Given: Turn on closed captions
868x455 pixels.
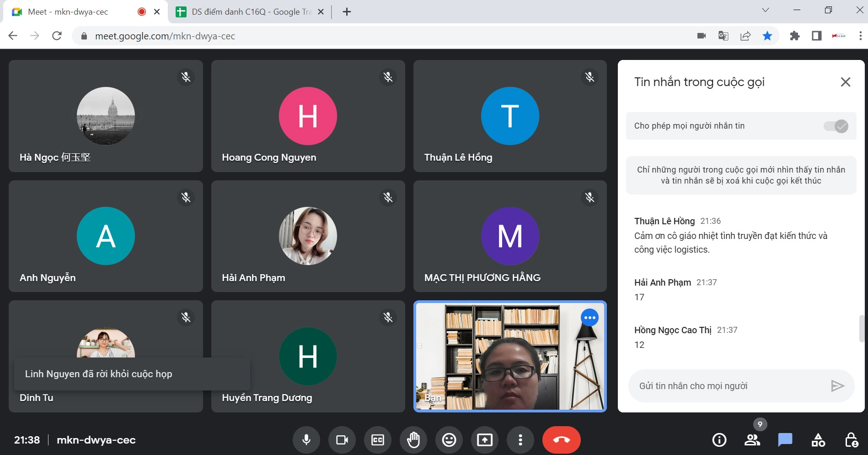Looking at the screenshot, I should point(378,440).
